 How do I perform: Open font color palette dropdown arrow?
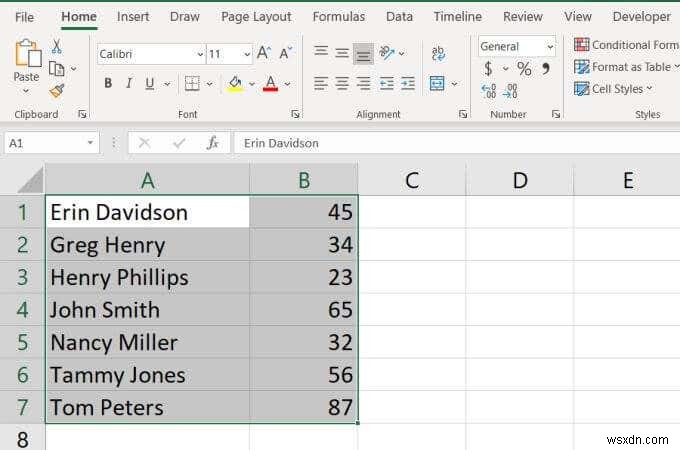[287, 83]
